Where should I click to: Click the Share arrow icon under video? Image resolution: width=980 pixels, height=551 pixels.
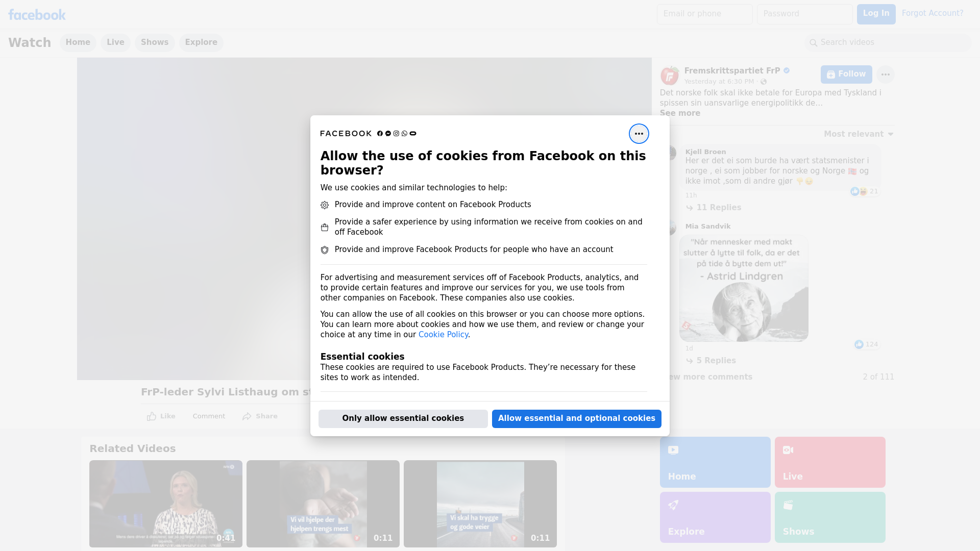pyautogui.click(x=247, y=416)
